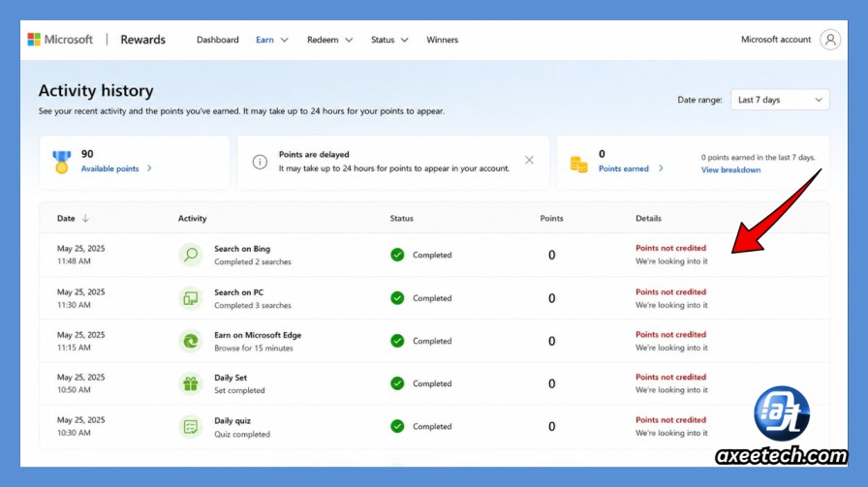868x487 pixels.
Task: Click the Activity history heading
Action: coord(96,90)
